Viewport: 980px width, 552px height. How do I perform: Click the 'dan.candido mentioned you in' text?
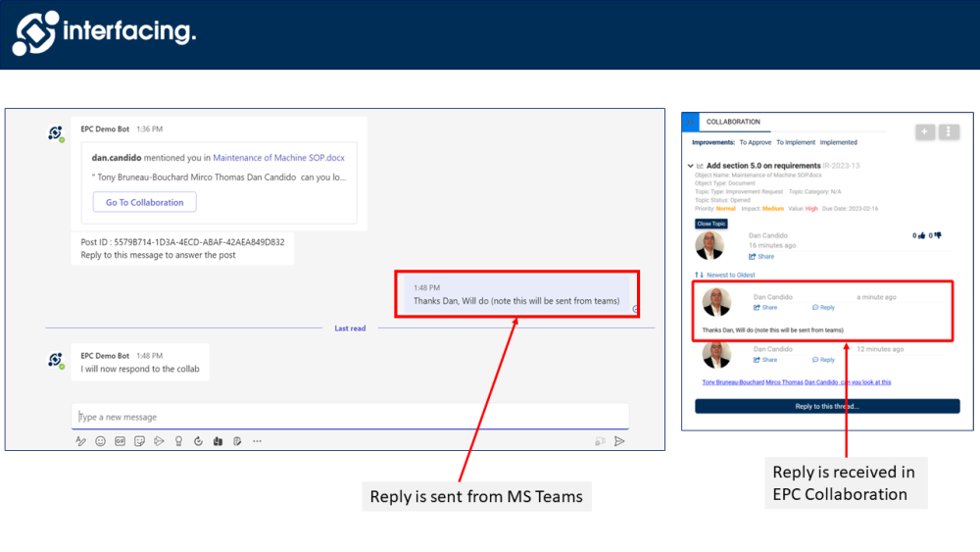(x=151, y=158)
